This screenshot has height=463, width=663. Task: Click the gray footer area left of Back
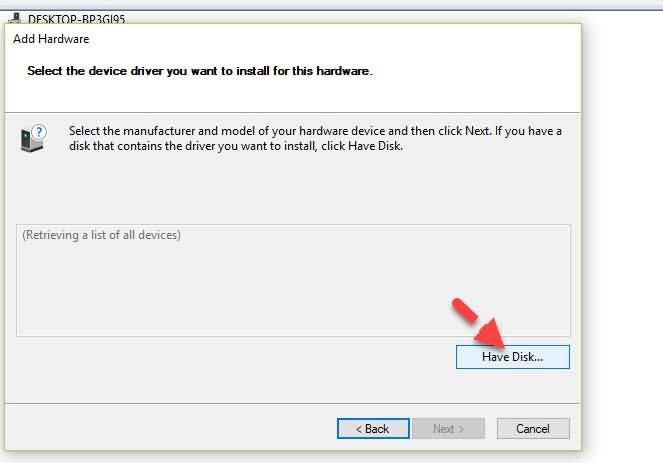(169, 427)
